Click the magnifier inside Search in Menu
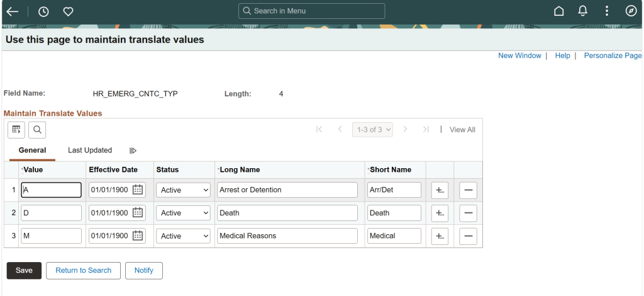The height and width of the screenshot is (296, 644). pyautogui.click(x=247, y=11)
